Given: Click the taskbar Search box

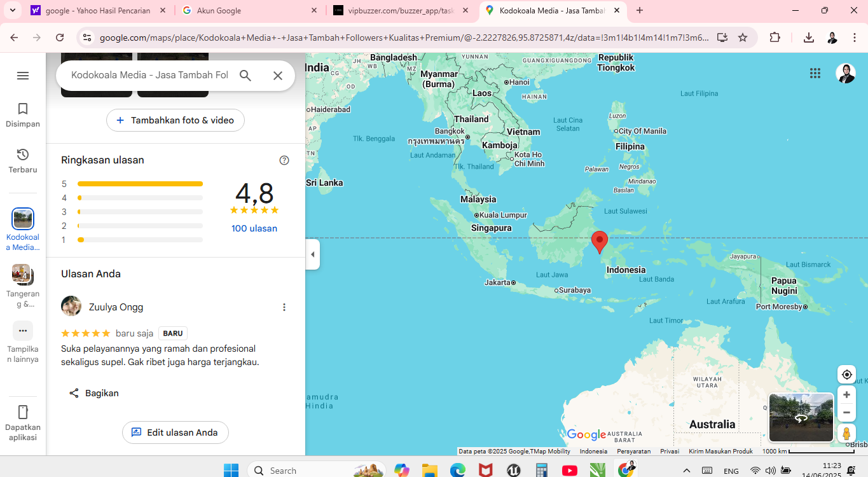Looking at the screenshot, I should pos(316,471).
